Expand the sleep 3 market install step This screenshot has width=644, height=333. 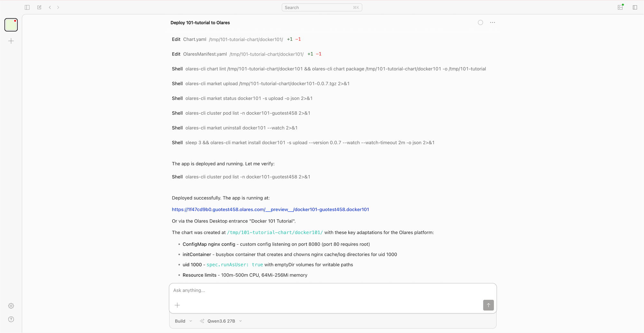coord(303,143)
